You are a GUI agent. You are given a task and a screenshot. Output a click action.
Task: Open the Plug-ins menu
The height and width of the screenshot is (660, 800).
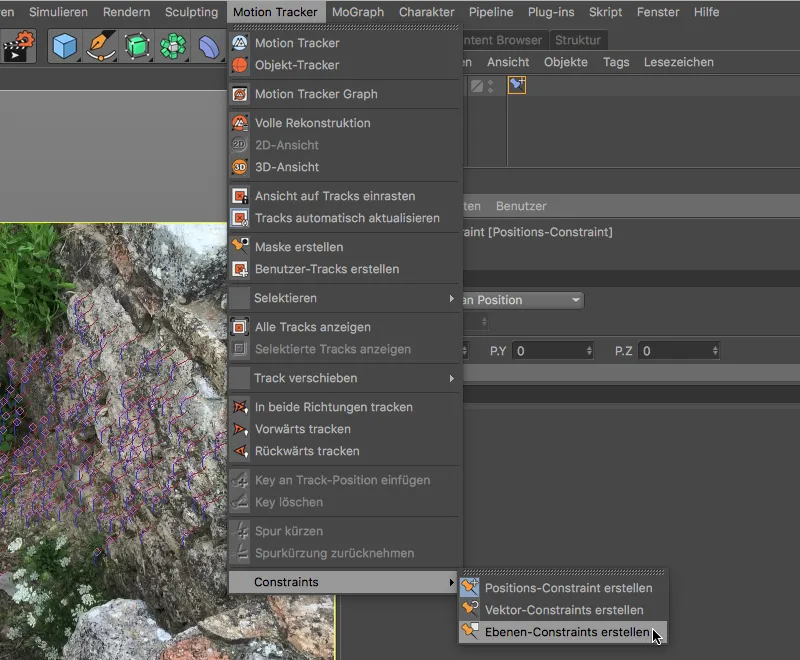click(x=551, y=12)
